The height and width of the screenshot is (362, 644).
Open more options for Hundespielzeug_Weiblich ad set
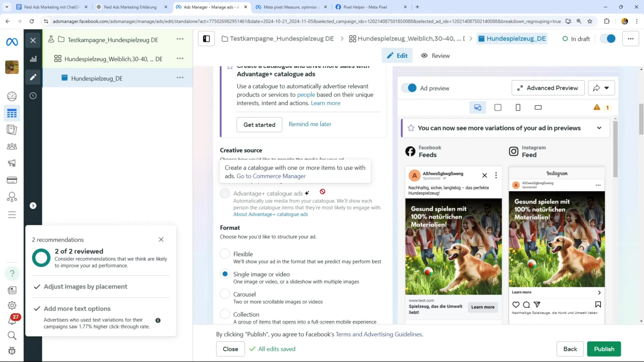(180, 59)
